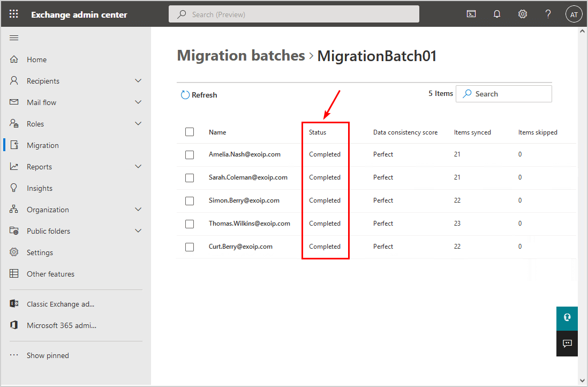Launch Classic Exchange admin center
The width and height of the screenshot is (588, 387).
(x=61, y=304)
